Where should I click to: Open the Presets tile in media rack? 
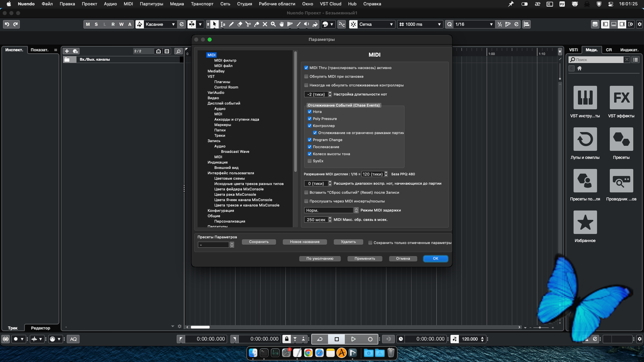621,139
